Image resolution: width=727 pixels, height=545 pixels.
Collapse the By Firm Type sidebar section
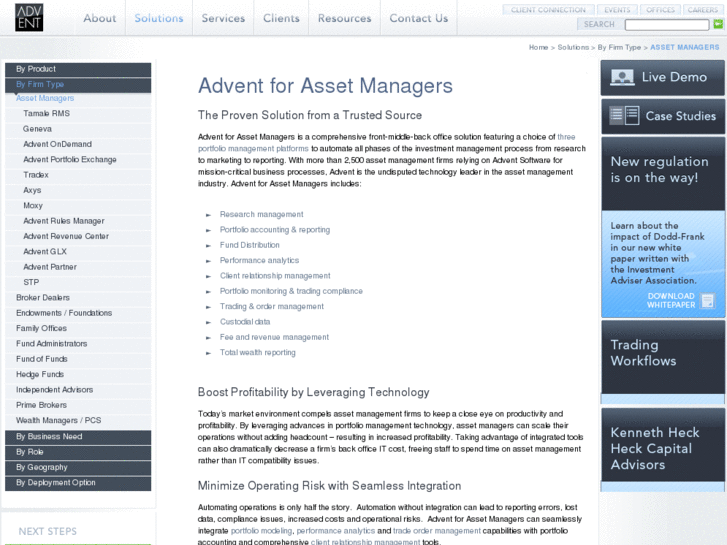pyautogui.click(x=78, y=84)
